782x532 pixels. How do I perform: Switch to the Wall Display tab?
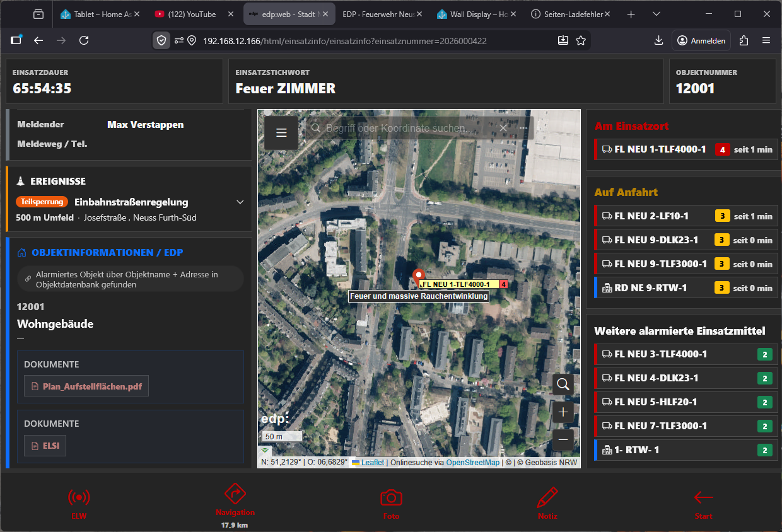[472, 14]
